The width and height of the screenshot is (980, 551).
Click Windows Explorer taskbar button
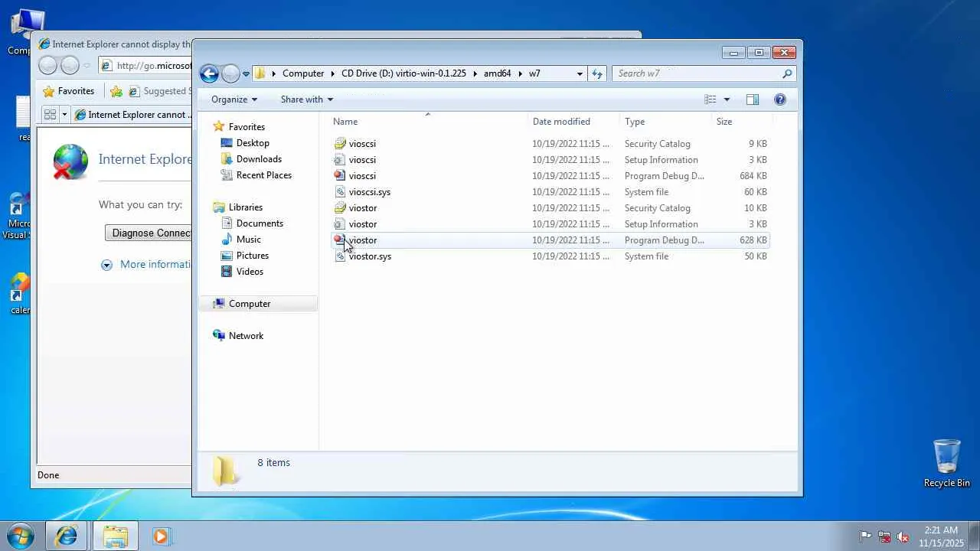coord(115,536)
